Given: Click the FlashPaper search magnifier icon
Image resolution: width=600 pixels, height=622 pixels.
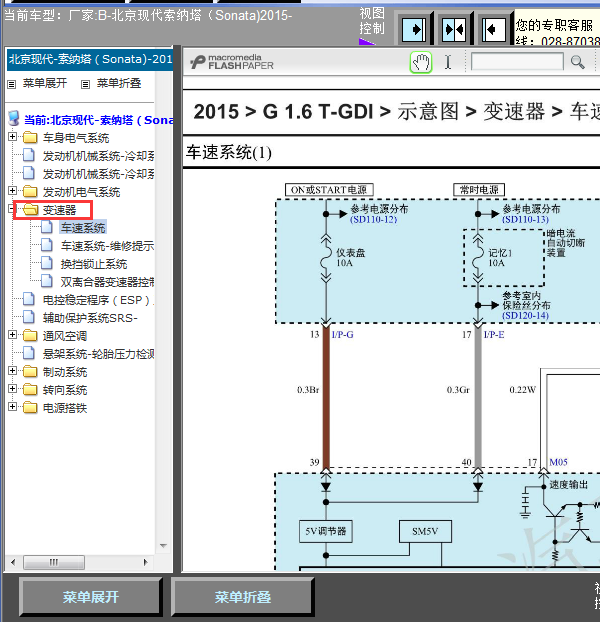Looking at the screenshot, I should pos(577,62).
